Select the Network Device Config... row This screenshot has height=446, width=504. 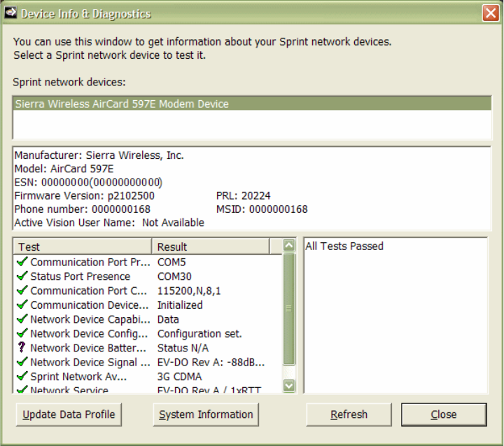pos(148,333)
